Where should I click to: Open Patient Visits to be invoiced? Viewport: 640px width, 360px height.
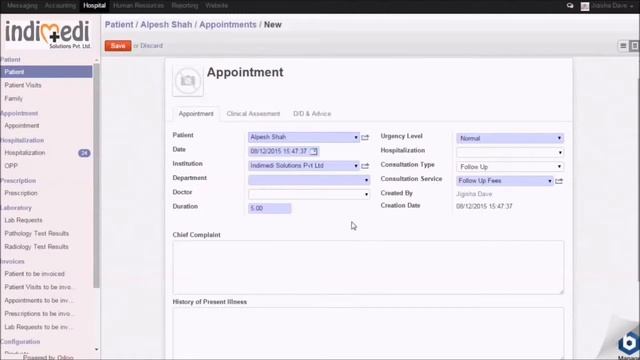[38, 287]
